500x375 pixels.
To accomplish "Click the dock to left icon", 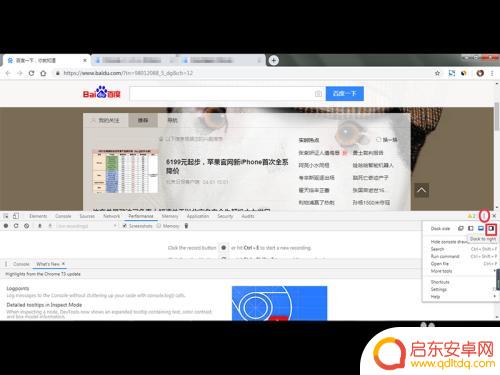I will click(x=471, y=228).
